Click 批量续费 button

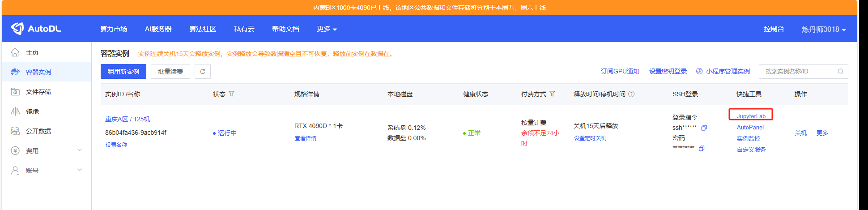point(170,72)
